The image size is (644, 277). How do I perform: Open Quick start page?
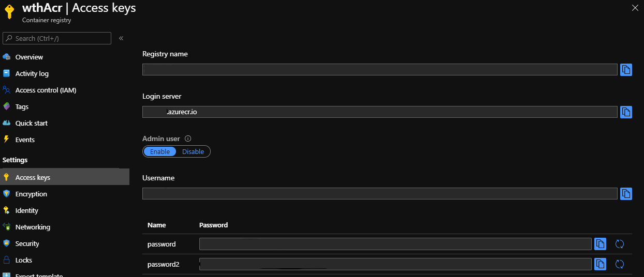tap(31, 123)
